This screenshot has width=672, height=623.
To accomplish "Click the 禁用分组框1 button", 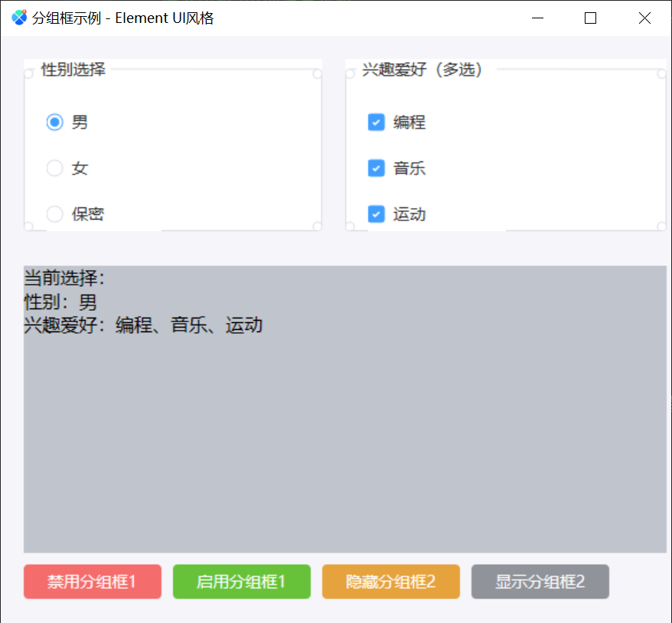I will pyautogui.click(x=92, y=581).
